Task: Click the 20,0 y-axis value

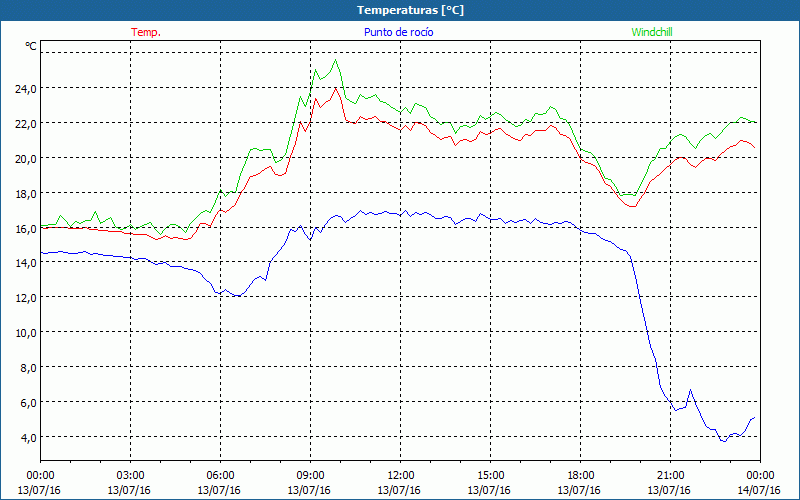Action: (x=26, y=159)
